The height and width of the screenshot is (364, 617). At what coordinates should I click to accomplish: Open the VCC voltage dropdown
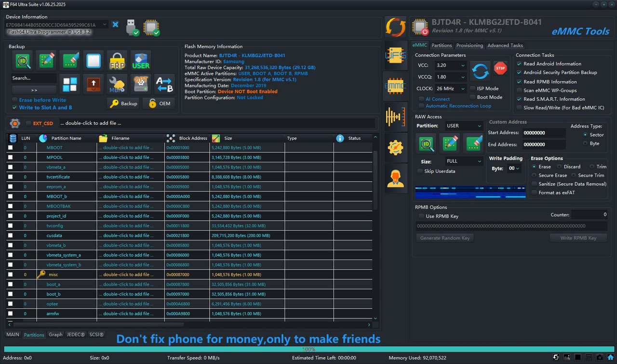tap(450, 65)
